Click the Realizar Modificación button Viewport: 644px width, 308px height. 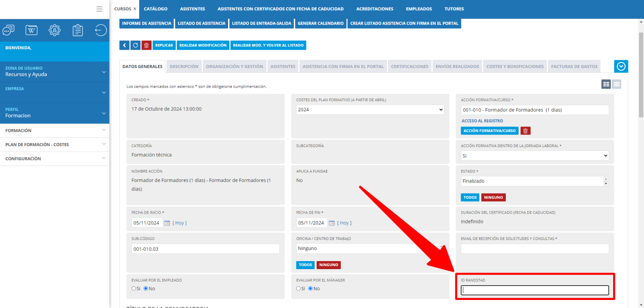(203, 45)
